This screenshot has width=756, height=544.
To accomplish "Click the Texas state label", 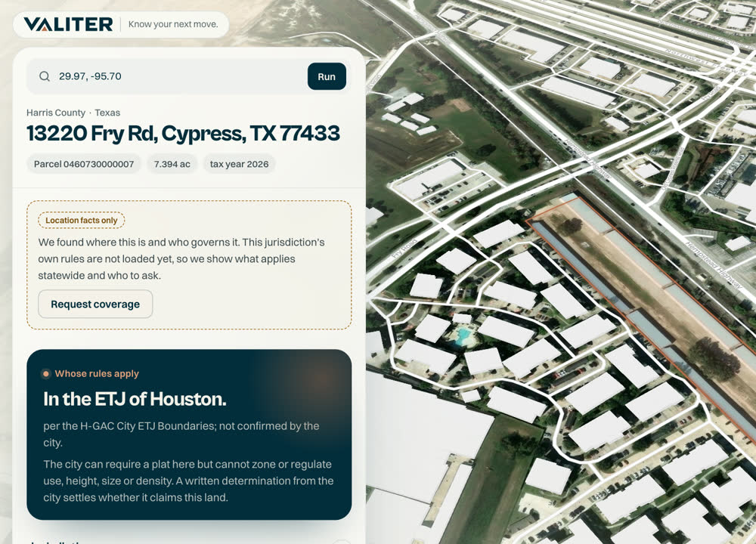I will pyautogui.click(x=107, y=113).
